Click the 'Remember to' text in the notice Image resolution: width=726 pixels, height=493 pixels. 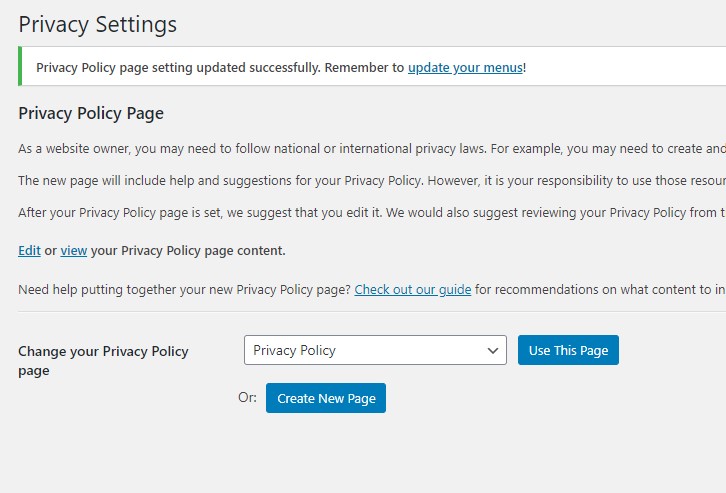click(364, 68)
